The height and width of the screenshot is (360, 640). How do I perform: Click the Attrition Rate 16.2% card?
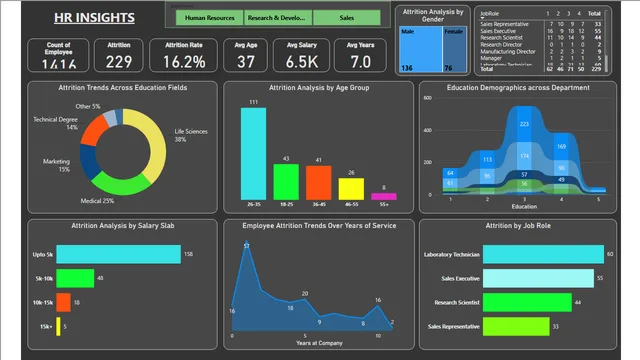(184, 55)
